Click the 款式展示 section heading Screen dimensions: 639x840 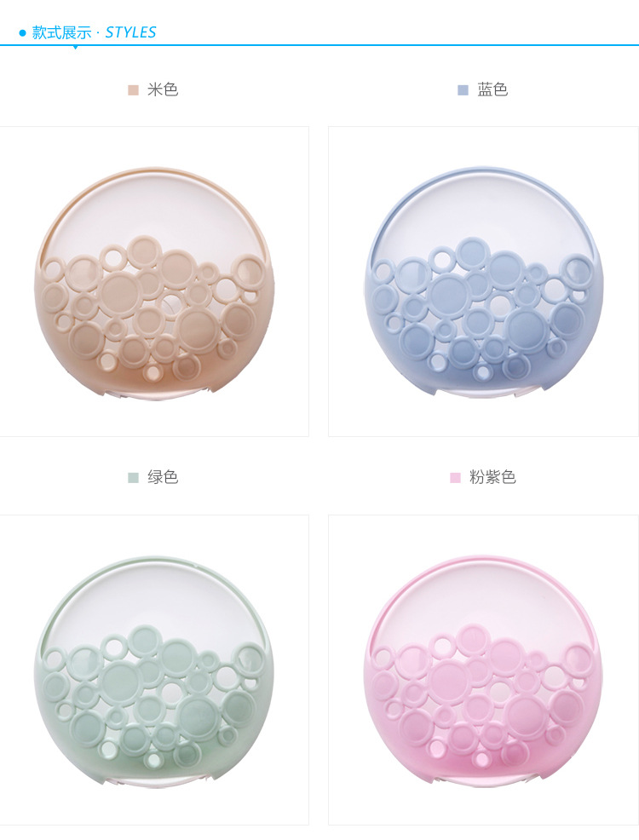[x=61, y=32]
